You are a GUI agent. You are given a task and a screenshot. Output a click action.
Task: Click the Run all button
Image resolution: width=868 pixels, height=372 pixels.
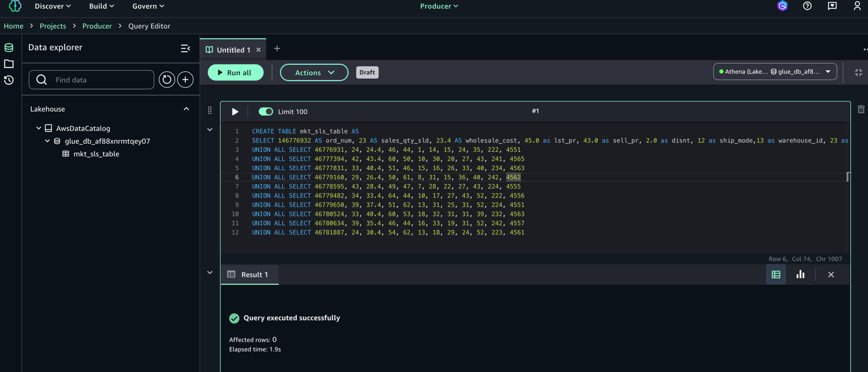236,72
